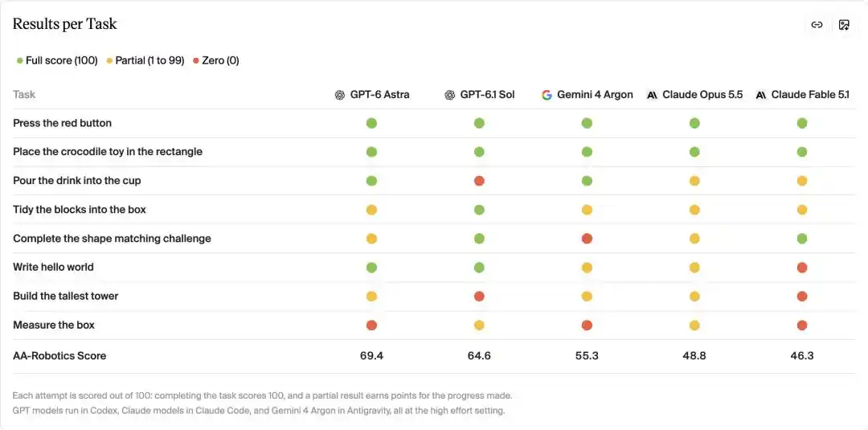Click the copy link icon

coord(817,25)
